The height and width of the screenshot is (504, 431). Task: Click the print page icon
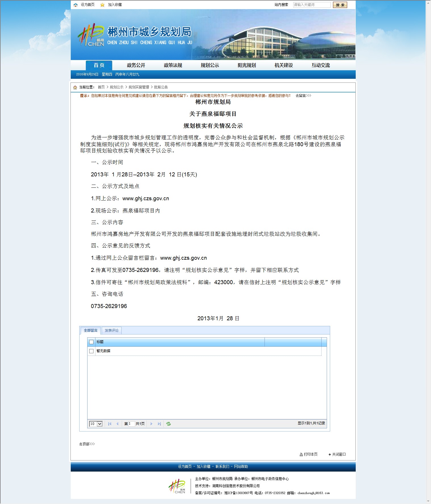pos(301,455)
